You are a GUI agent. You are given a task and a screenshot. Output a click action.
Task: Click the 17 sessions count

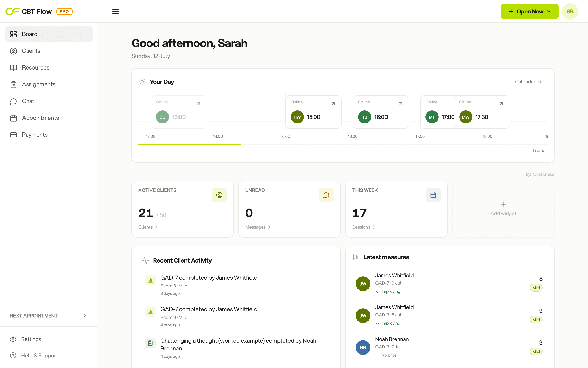[360, 213]
